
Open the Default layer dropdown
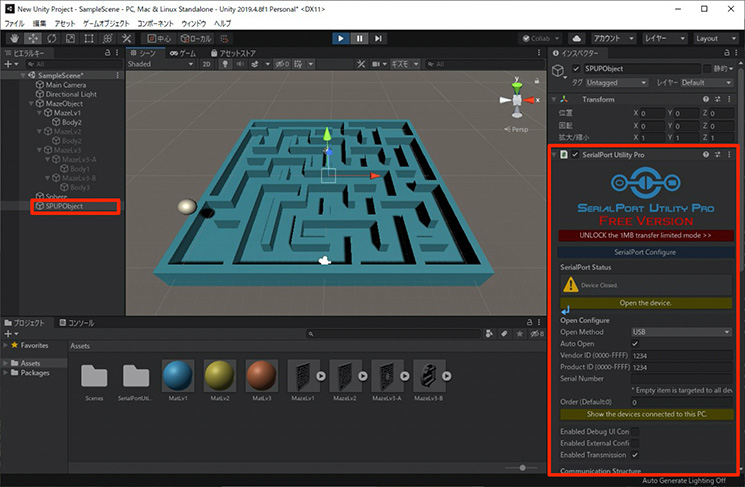click(x=707, y=83)
